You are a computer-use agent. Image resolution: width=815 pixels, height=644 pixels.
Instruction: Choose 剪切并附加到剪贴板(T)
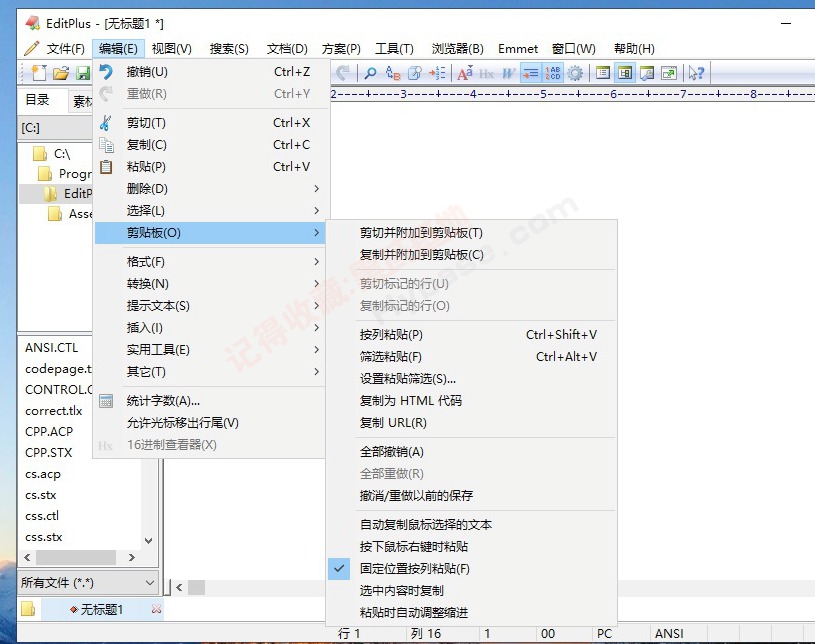471,233
